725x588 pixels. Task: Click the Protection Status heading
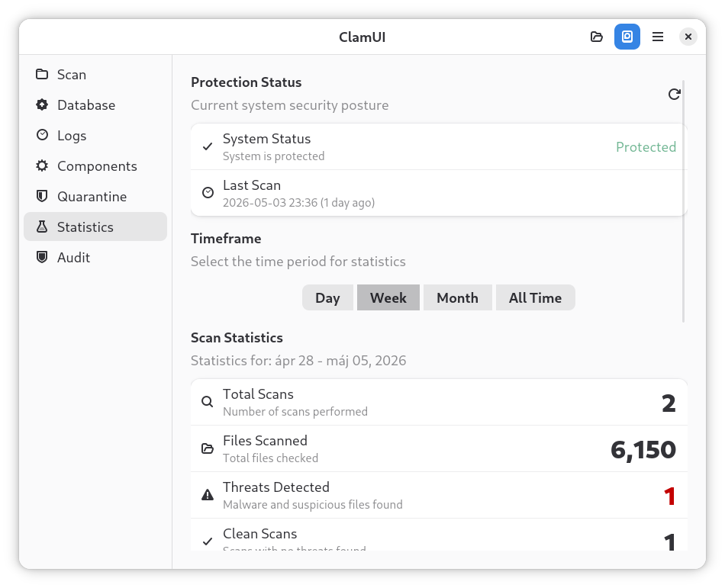click(x=246, y=82)
